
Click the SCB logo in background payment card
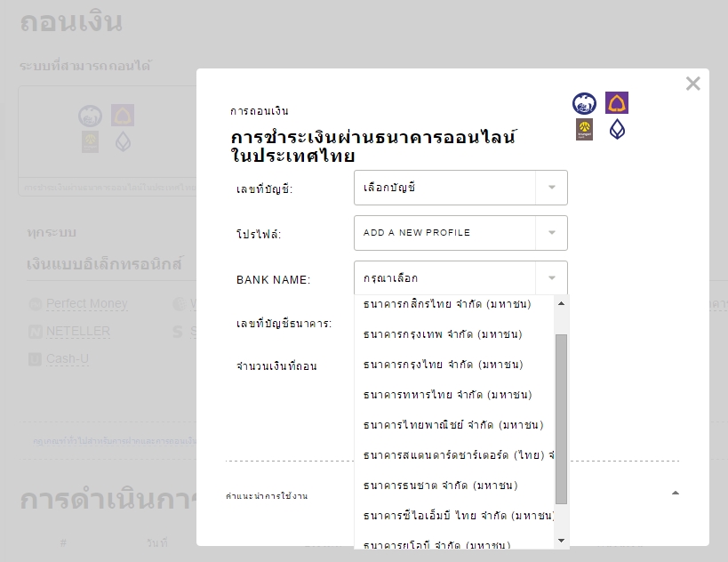click(x=123, y=116)
